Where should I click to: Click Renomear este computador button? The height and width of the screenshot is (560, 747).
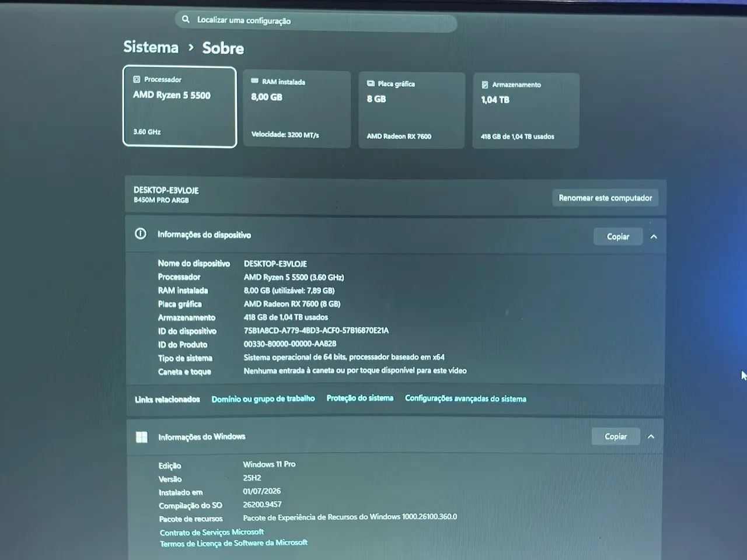(x=605, y=198)
